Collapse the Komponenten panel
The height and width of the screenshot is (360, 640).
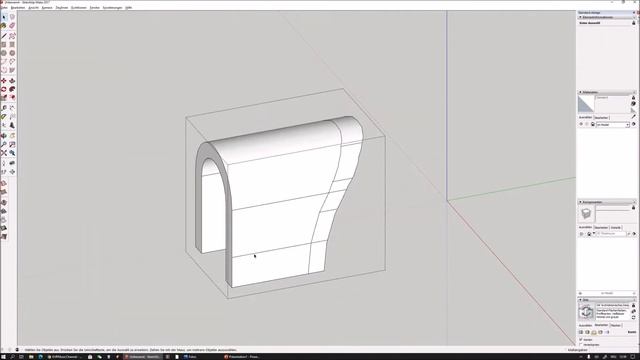click(580, 202)
